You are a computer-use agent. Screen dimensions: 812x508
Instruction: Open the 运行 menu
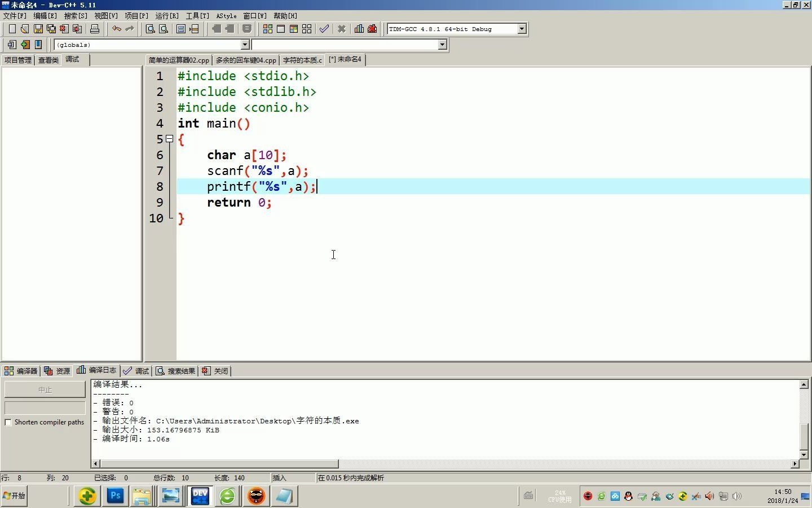[167, 16]
